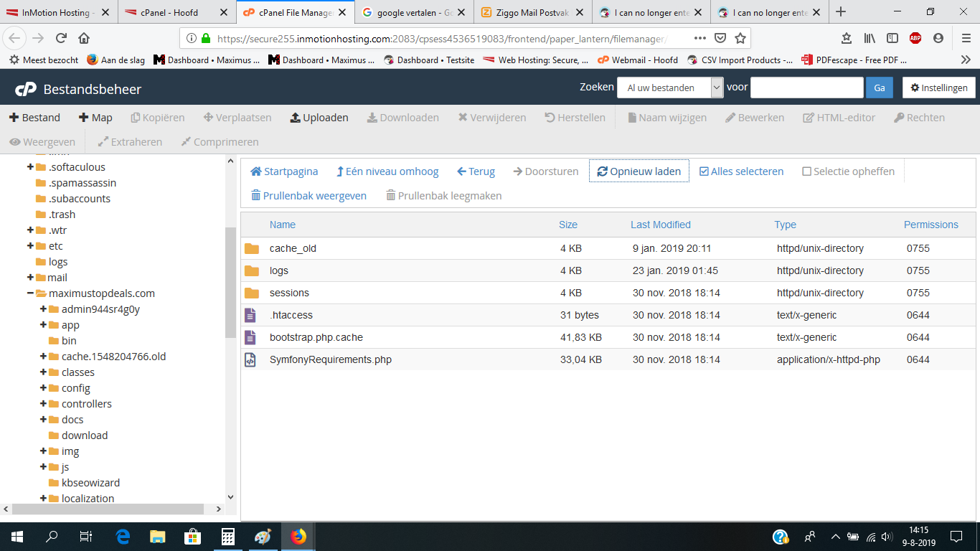Click the search text field after 'voor'
This screenshot has width=980, height=551.
click(x=806, y=88)
